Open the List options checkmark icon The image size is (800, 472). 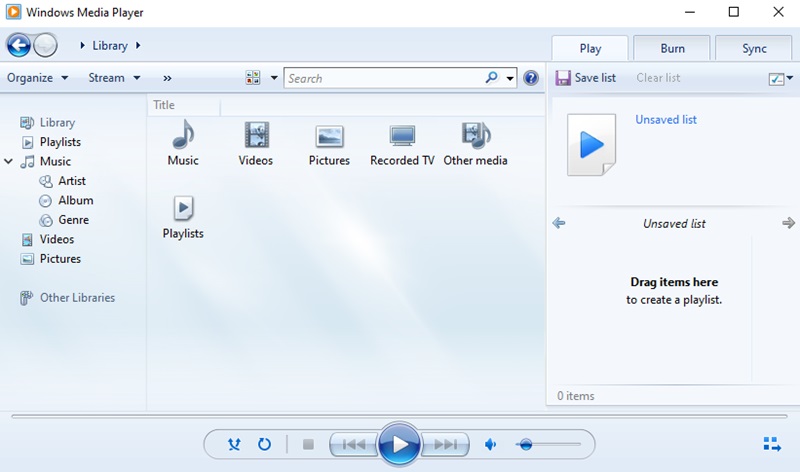(776, 79)
